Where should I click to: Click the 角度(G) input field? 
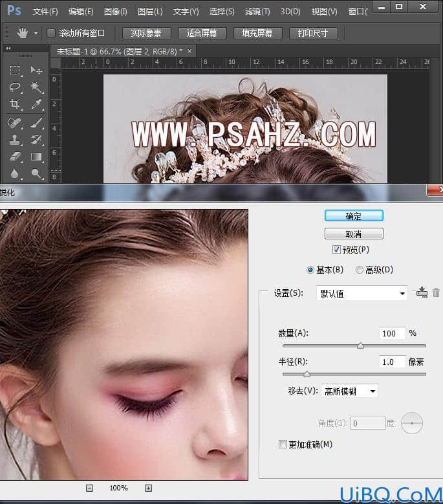(368, 423)
